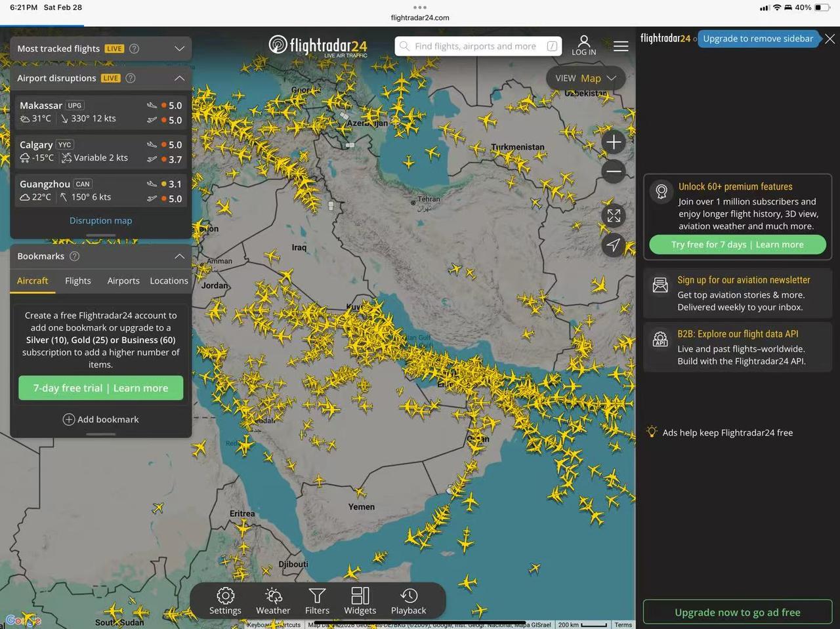Center map on my location arrow
The width and height of the screenshot is (840, 629).
614,245
